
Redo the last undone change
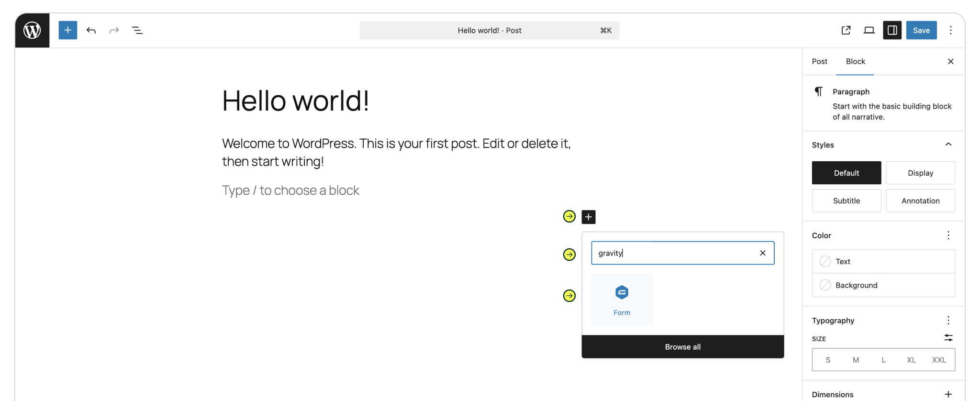(114, 30)
